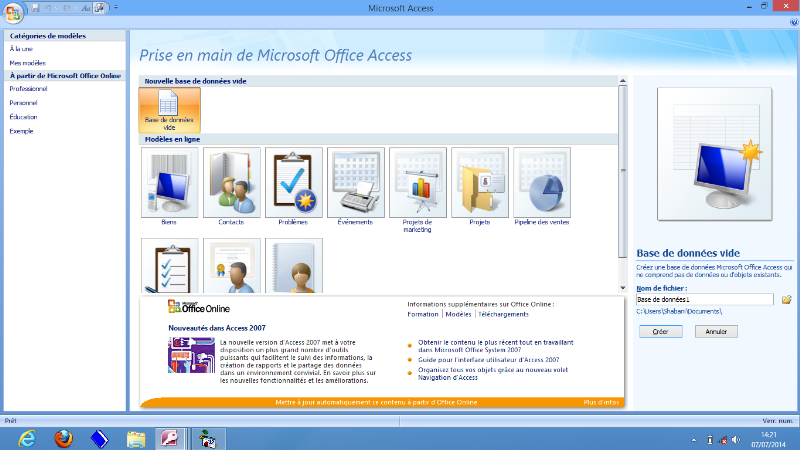Open Internet Explorer from the taskbar
Viewport: 800px width, 450px height.
[x=27, y=439]
